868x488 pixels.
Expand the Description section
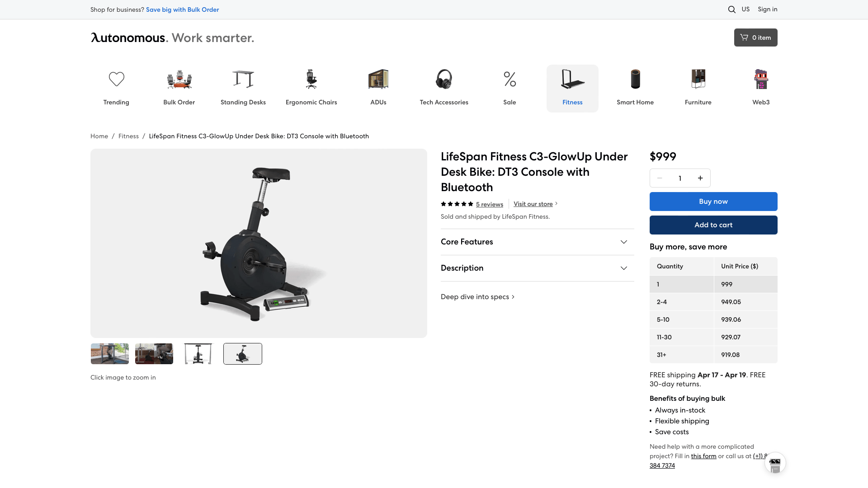tap(537, 268)
